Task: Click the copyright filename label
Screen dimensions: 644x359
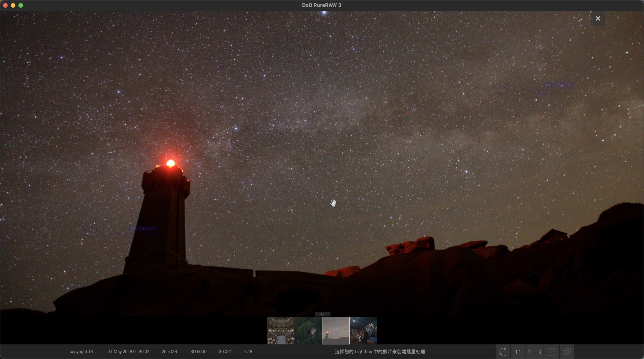Action: [82, 351]
